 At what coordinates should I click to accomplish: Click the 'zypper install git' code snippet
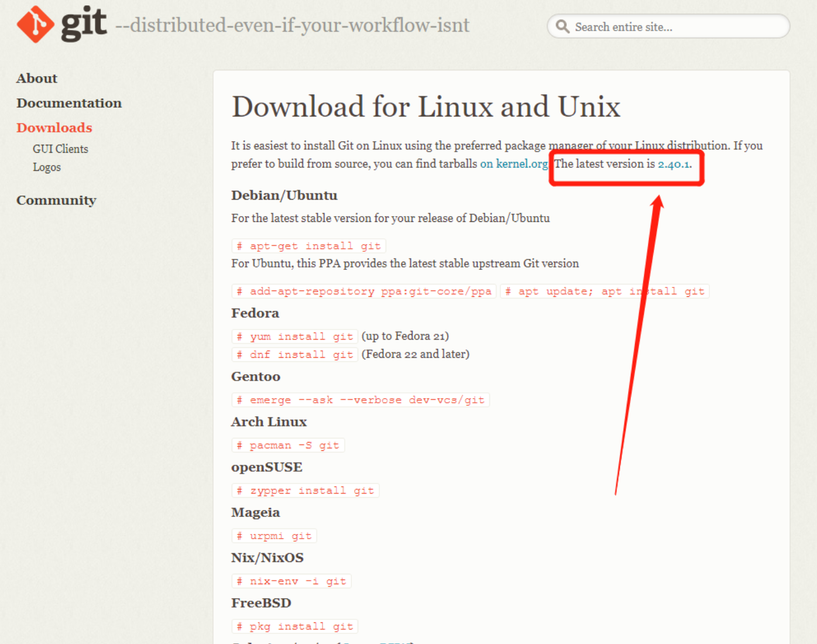click(x=305, y=491)
